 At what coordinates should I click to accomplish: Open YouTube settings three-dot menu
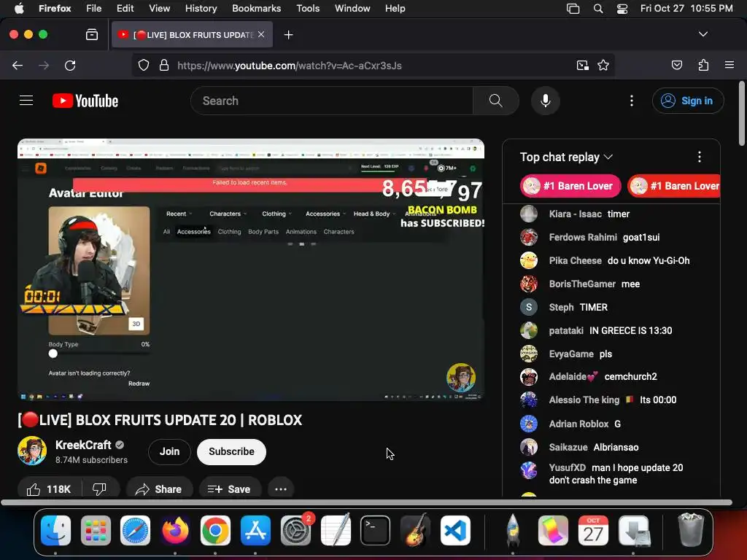tap(631, 101)
